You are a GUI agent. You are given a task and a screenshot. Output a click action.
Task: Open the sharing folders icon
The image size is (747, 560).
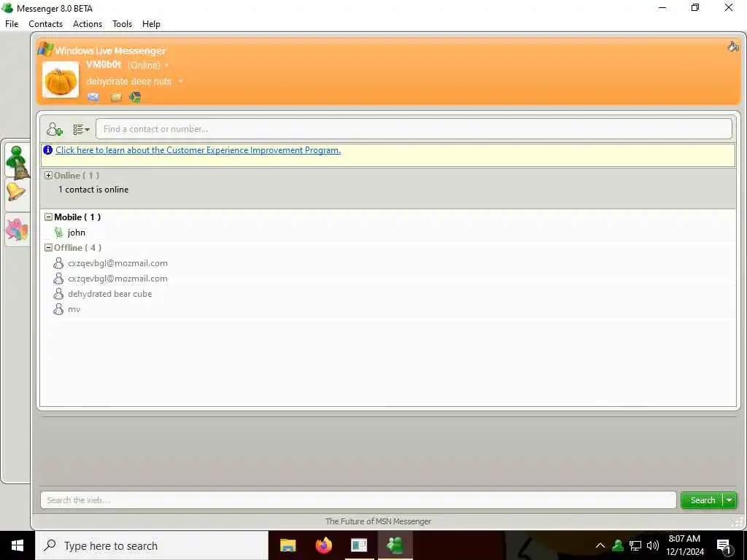pyautogui.click(x=116, y=98)
